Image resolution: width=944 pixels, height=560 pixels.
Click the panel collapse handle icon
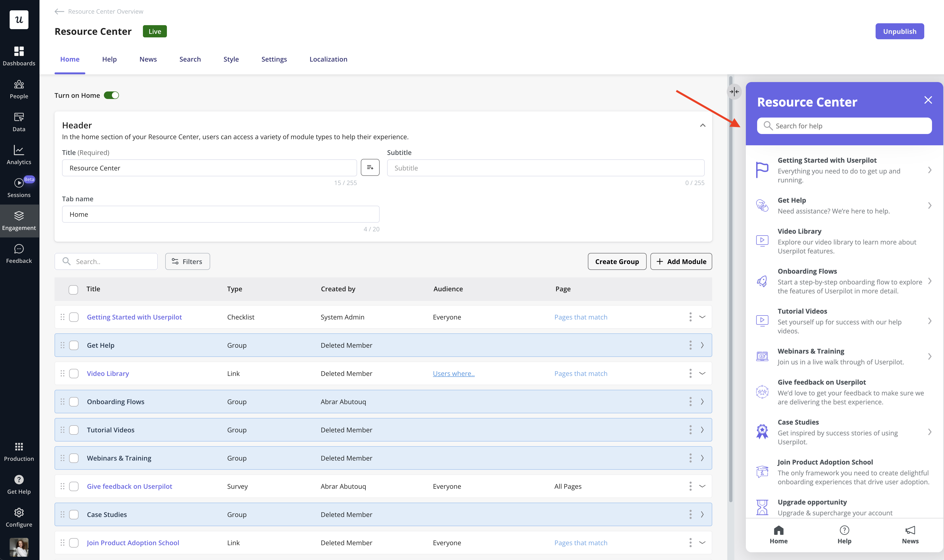coord(734,92)
